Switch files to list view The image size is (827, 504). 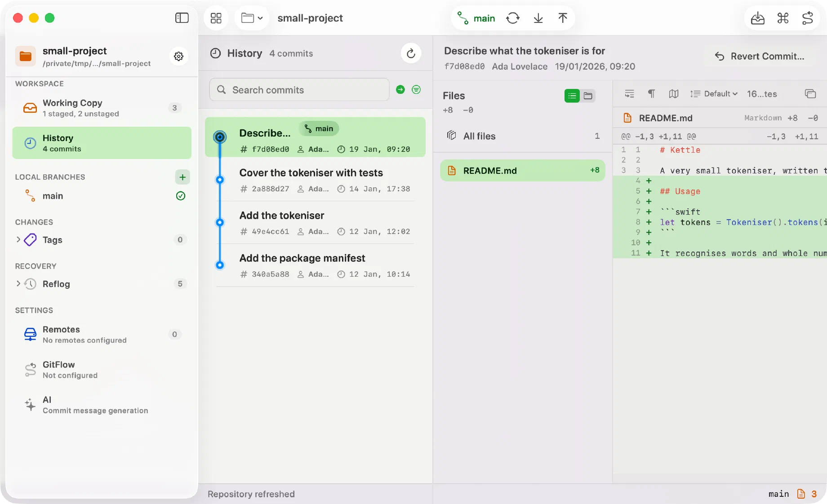click(x=572, y=96)
